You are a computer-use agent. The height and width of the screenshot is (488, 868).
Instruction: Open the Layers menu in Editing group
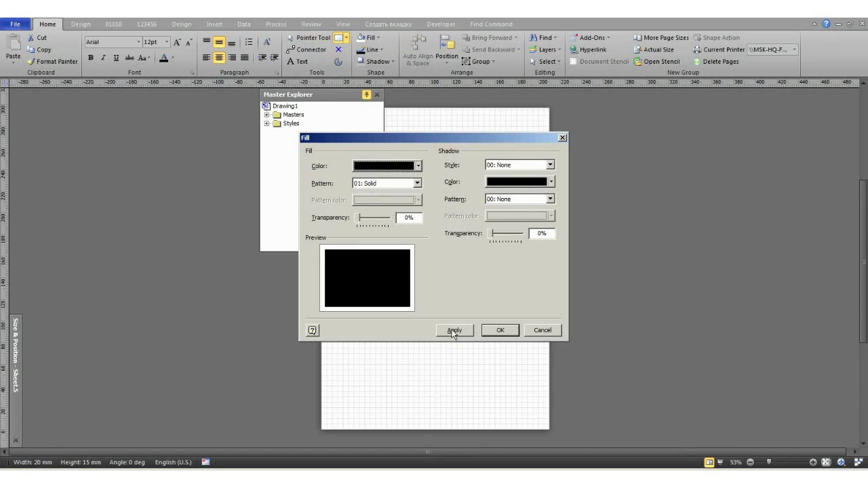pyautogui.click(x=546, y=49)
